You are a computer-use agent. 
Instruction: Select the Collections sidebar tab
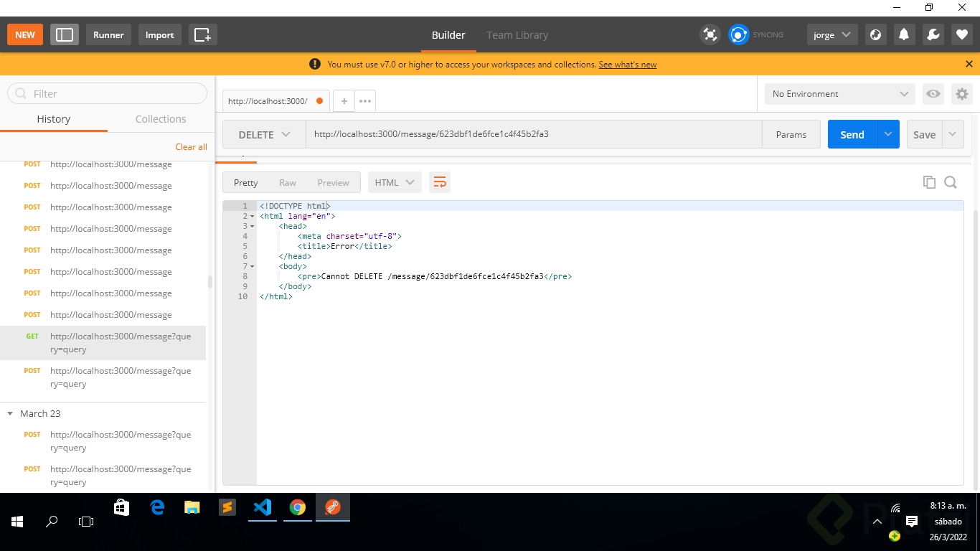point(161,119)
